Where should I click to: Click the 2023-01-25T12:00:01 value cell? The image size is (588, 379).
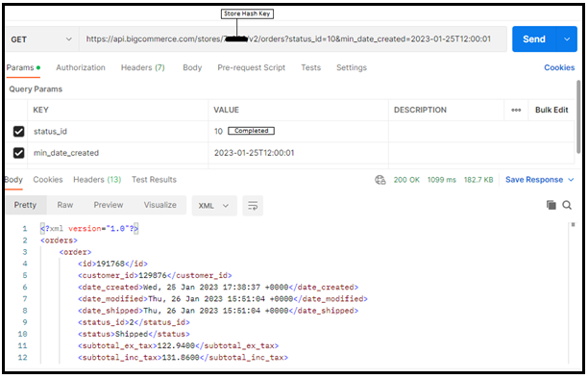tap(298, 153)
